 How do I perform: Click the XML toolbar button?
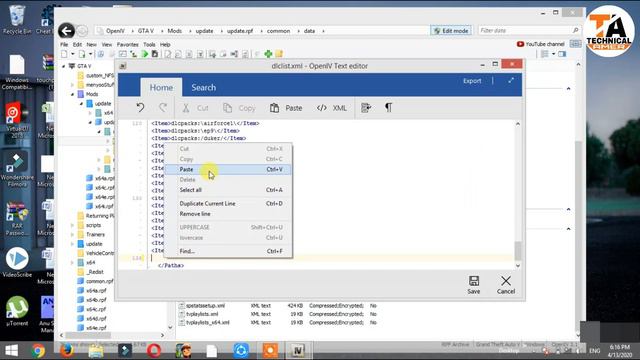tap(331, 108)
